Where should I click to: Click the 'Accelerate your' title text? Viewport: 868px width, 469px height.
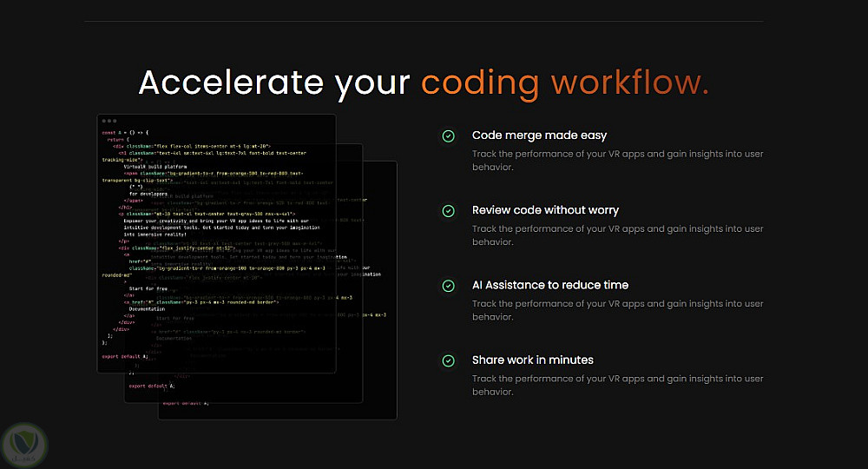274,83
